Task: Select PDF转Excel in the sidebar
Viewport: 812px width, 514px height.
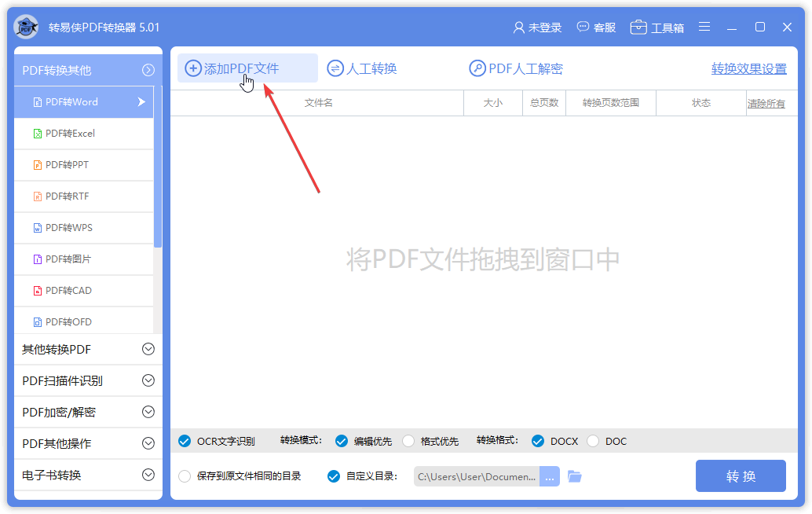Action: point(70,134)
